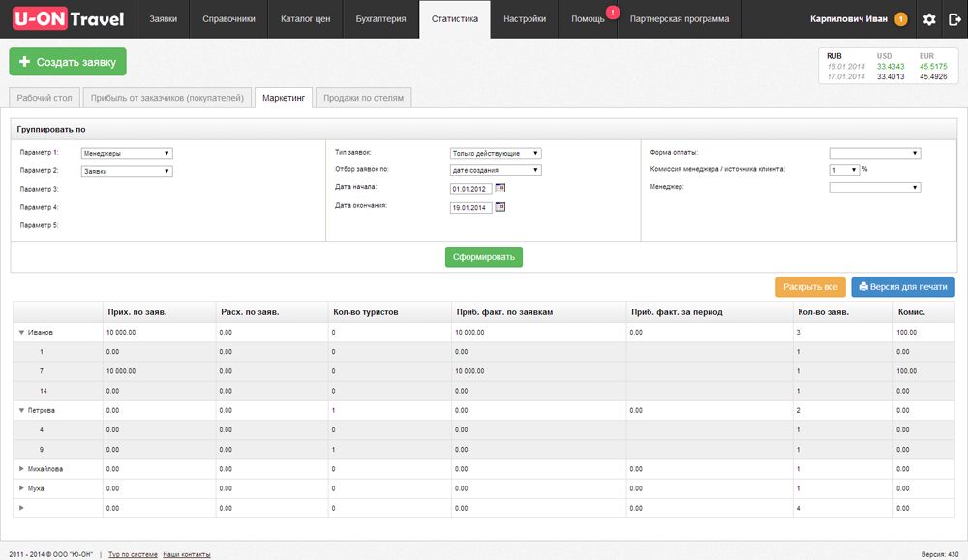
Task: Click the orange notification badge by user name
Action: coord(900,19)
